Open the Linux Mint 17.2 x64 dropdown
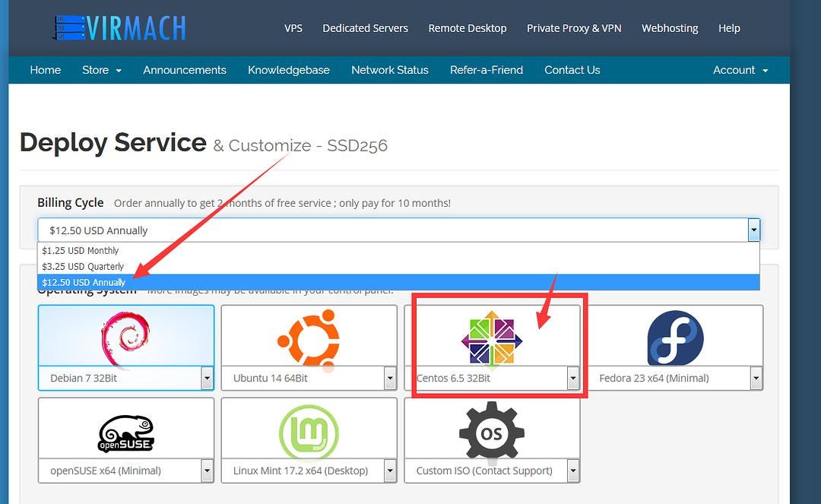 click(x=390, y=471)
